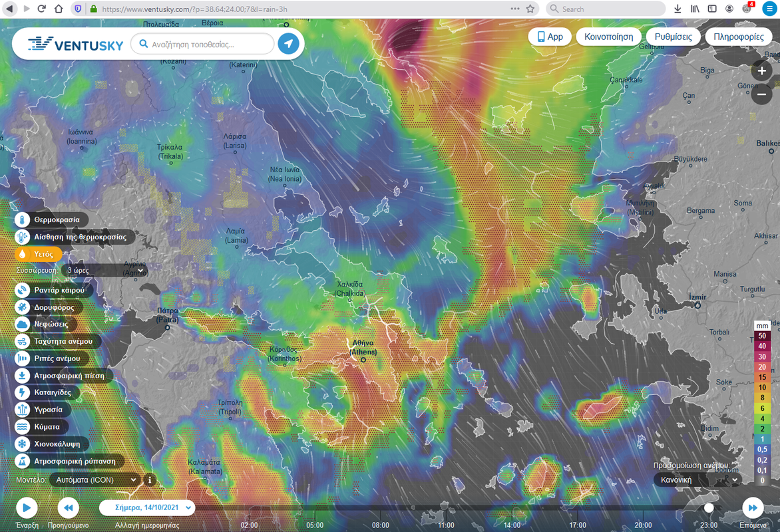The width and height of the screenshot is (780, 532).
Task: Select the Ριπές ανέμου wind gusts layer
Action: (52, 358)
